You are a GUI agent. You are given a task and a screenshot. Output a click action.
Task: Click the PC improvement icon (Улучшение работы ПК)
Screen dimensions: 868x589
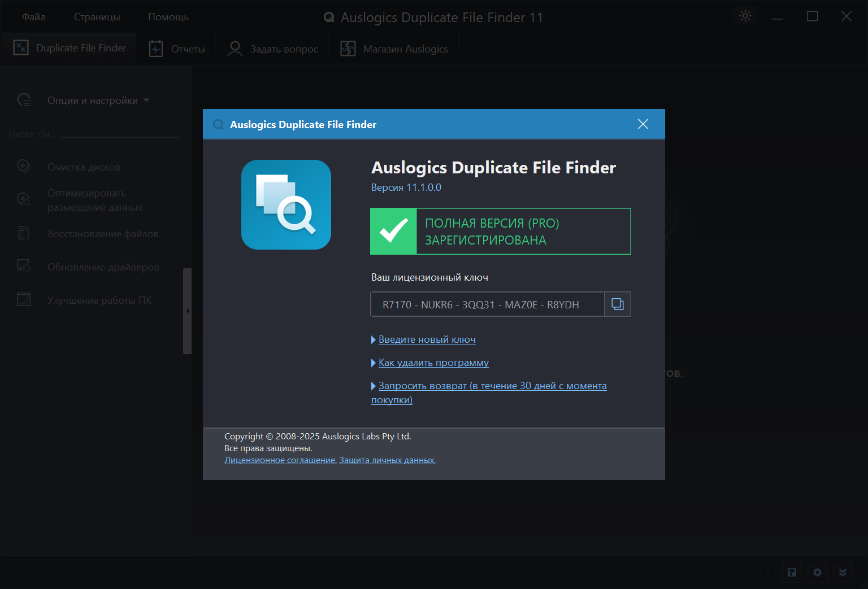tap(24, 299)
